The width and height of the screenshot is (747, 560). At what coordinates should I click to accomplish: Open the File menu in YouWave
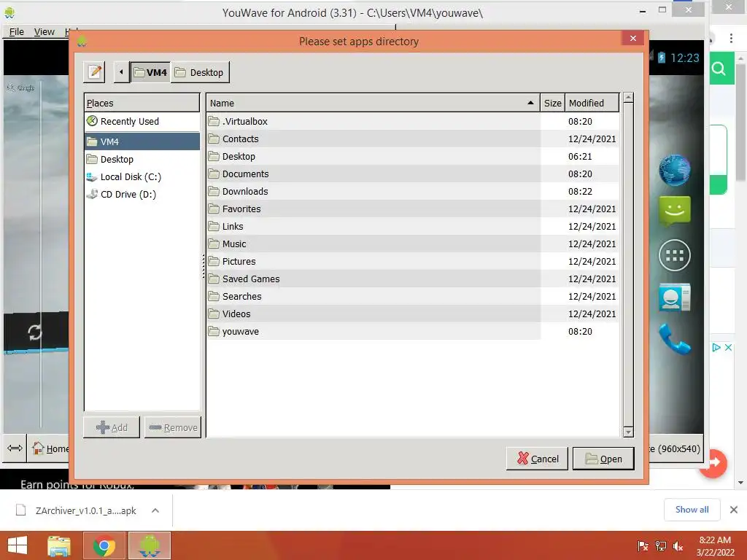coord(16,31)
